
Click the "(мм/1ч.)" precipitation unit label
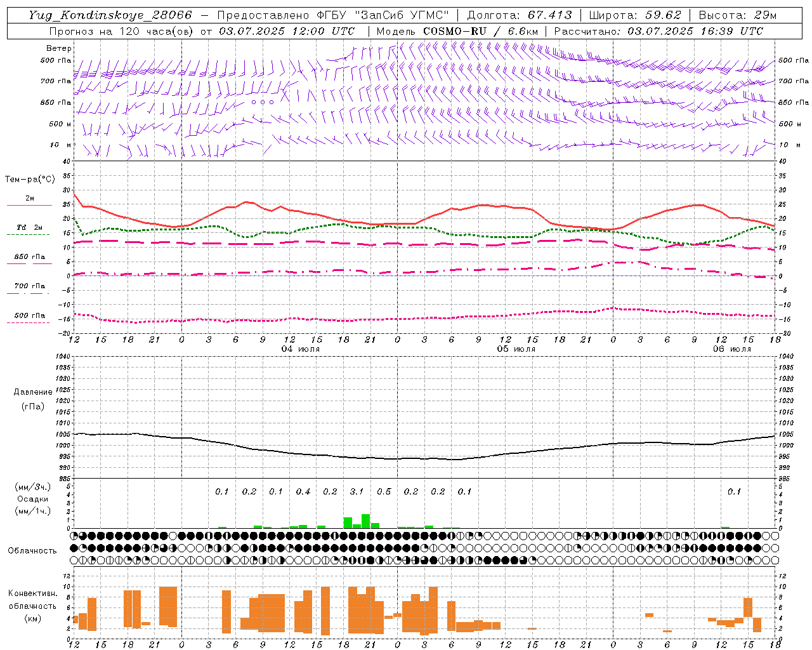point(33,511)
